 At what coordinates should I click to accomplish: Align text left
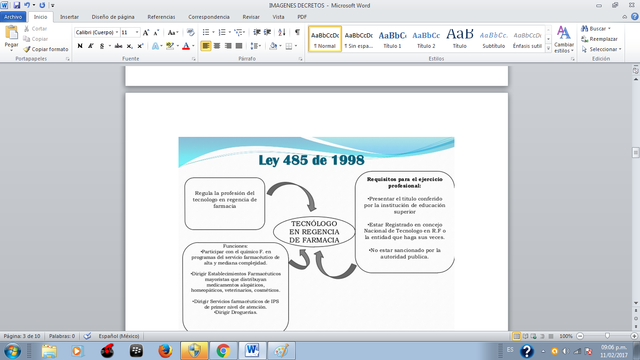(x=206, y=46)
